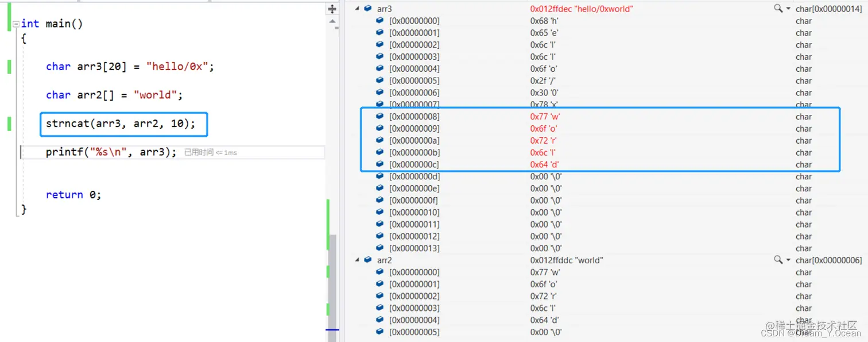This screenshot has width=868, height=342.
Task: Click cube icon of element [0x0000000e]
Action: tap(379, 189)
